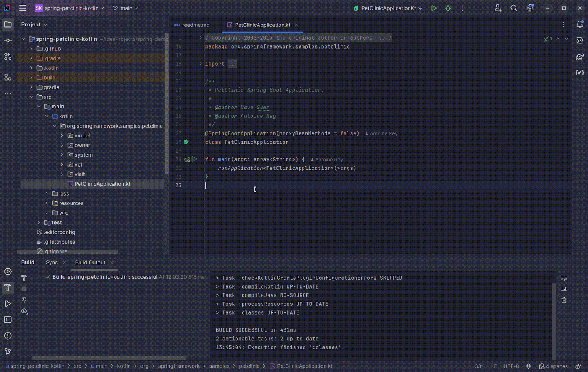Open the main branch dropdown
588x372 pixels.
[125, 8]
